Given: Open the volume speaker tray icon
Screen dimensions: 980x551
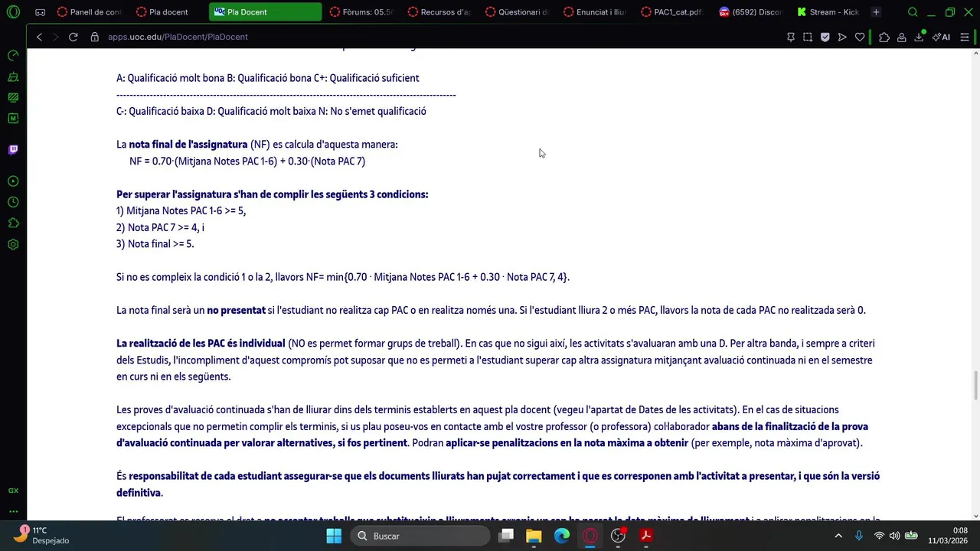Looking at the screenshot, I should point(894,536).
